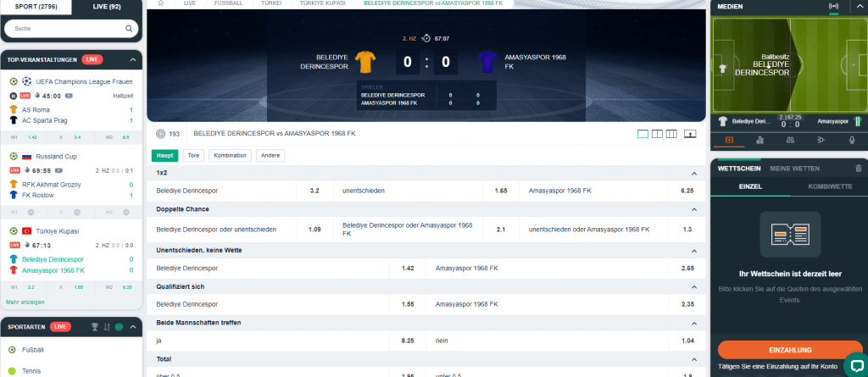868x377 pixels.
Task: Click the video stream icon for AS Roma match
Action: tap(69, 96)
